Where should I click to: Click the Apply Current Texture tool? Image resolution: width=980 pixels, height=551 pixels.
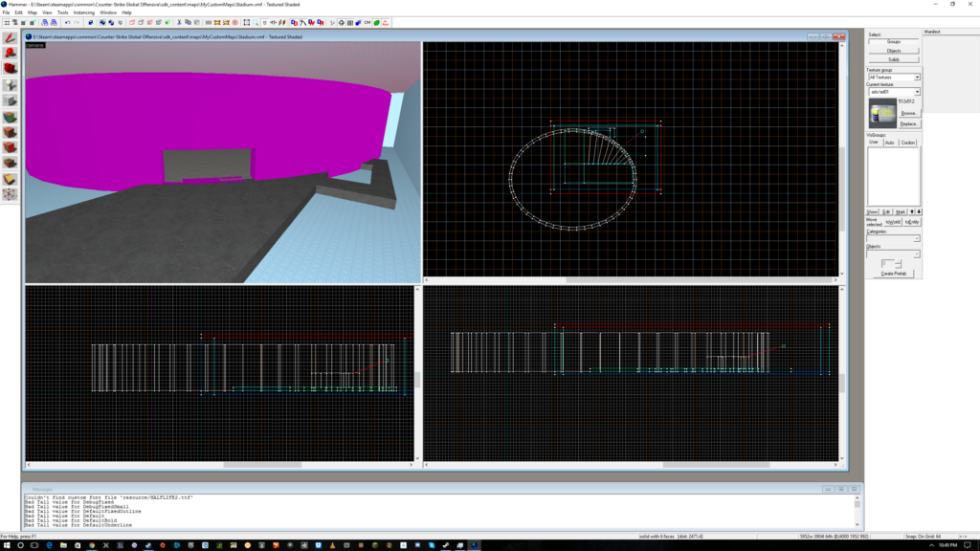[10, 132]
